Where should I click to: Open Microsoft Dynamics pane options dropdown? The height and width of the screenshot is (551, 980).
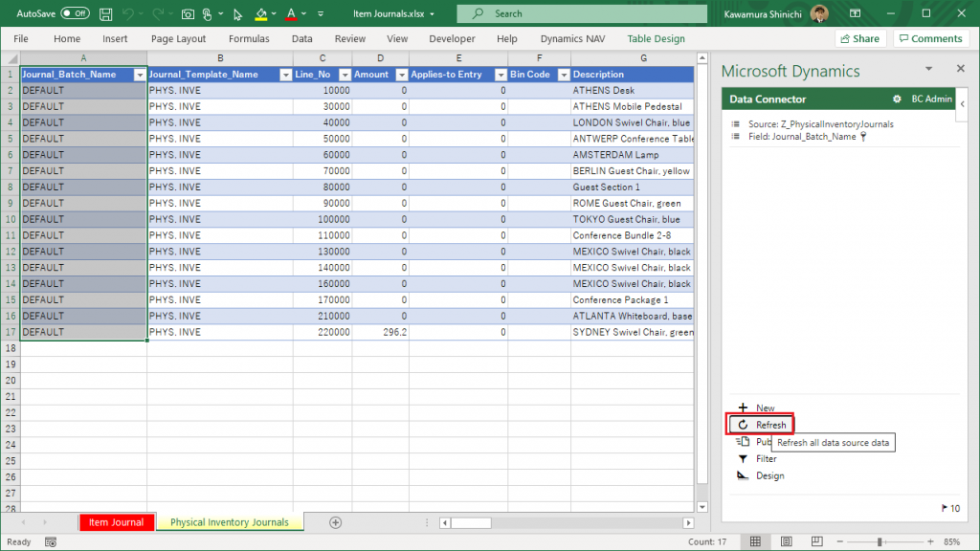point(928,69)
